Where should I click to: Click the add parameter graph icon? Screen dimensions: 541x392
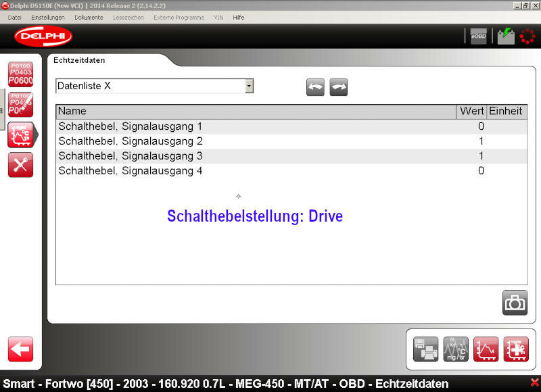[515, 349]
